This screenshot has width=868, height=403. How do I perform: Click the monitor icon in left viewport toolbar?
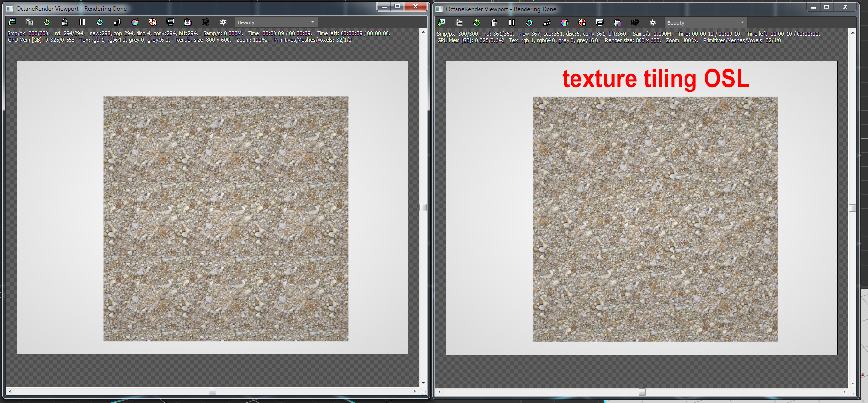(x=170, y=22)
